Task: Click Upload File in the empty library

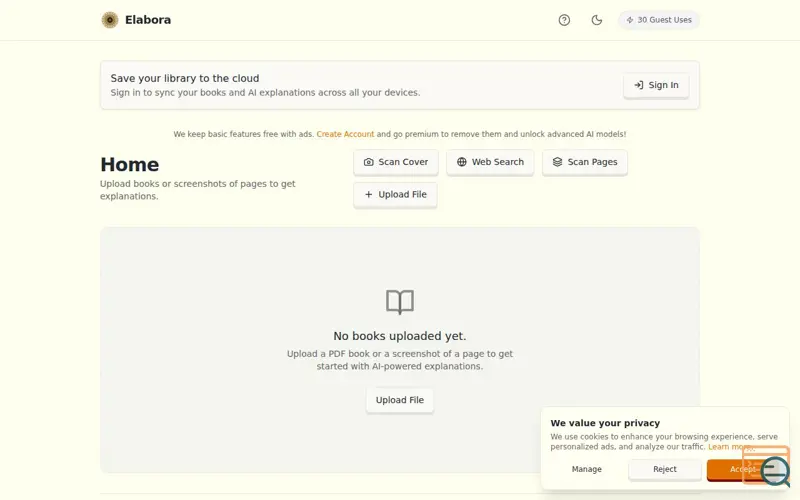Action: point(399,400)
